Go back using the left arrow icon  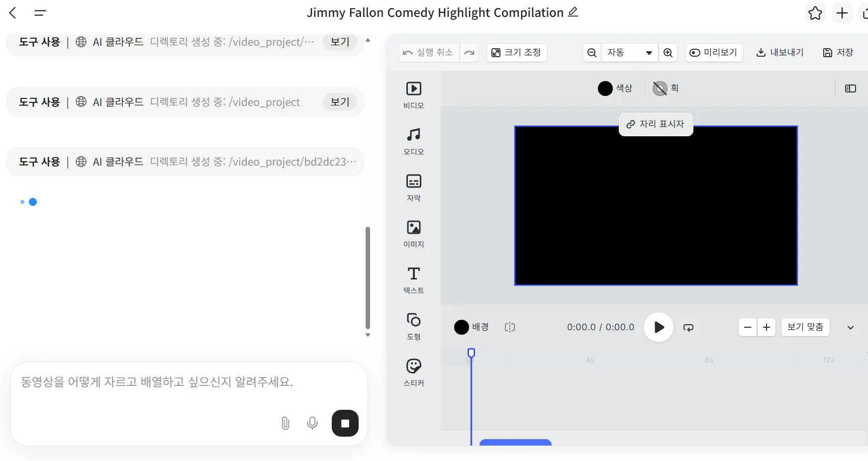(13, 13)
